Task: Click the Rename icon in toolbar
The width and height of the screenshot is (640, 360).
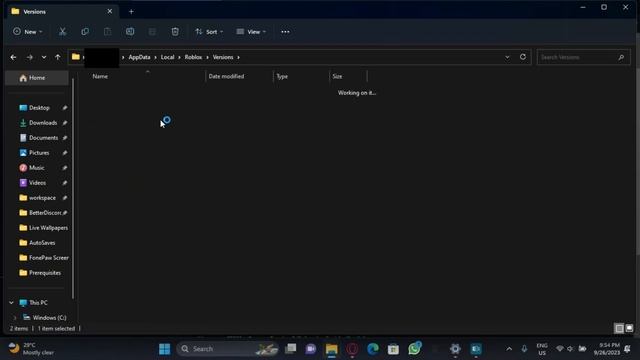Action: [130, 31]
